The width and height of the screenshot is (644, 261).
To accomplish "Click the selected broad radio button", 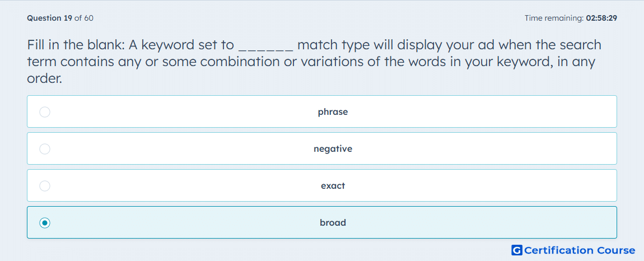I will coord(45,223).
